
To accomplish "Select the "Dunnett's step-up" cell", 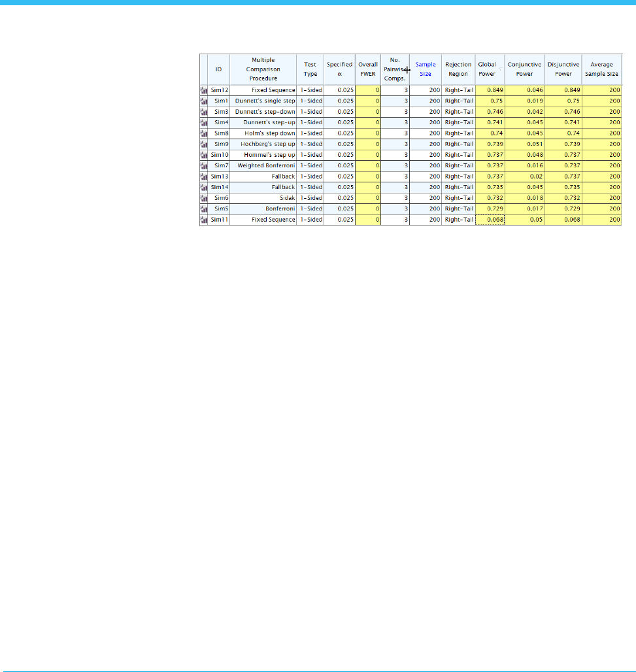I will point(263,123).
